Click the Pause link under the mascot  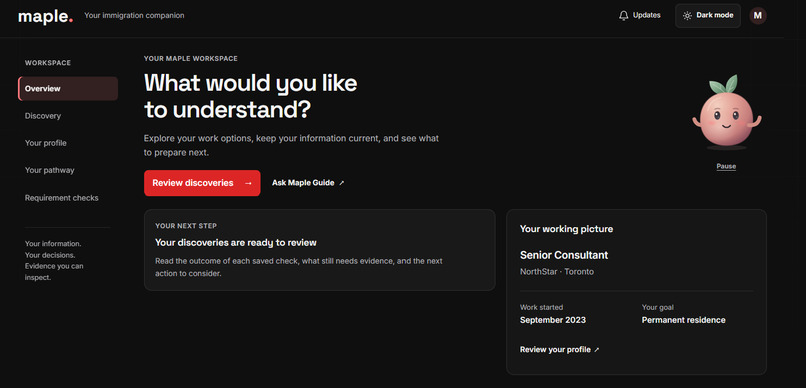point(726,166)
